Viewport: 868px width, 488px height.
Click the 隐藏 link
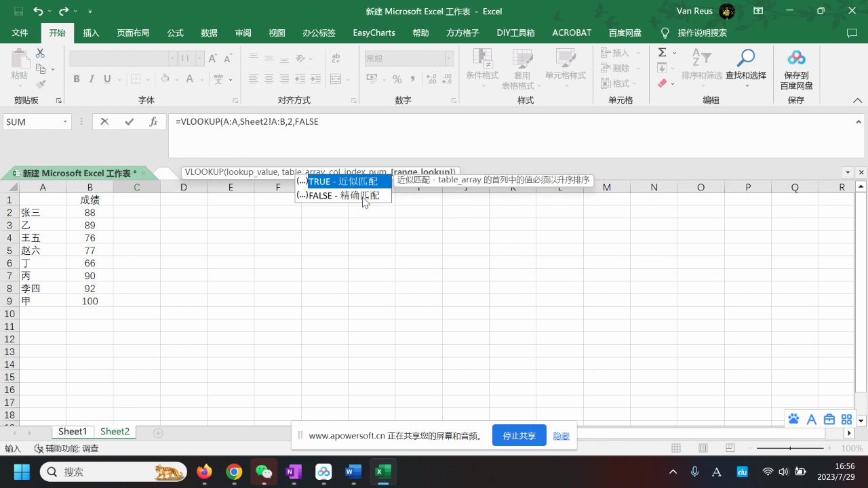click(x=561, y=436)
